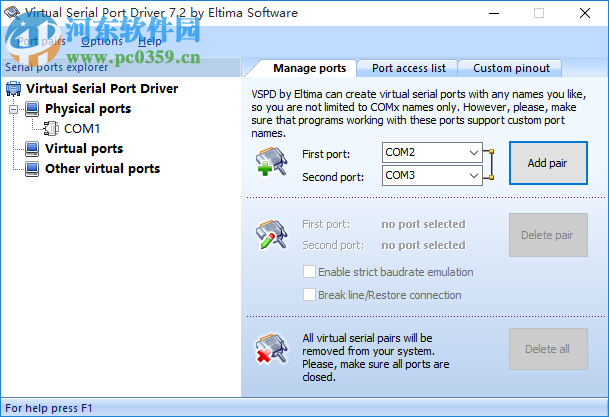Minimize the Virtual Serial Port Driver window
This screenshot has width=609, height=417.
coord(494,13)
